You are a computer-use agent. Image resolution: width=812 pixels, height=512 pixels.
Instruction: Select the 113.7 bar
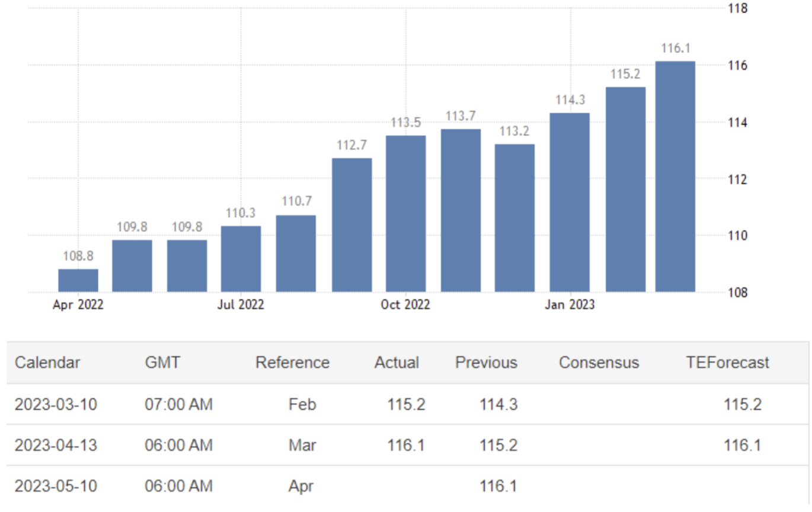pyautogui.click(x=461, y=210)
